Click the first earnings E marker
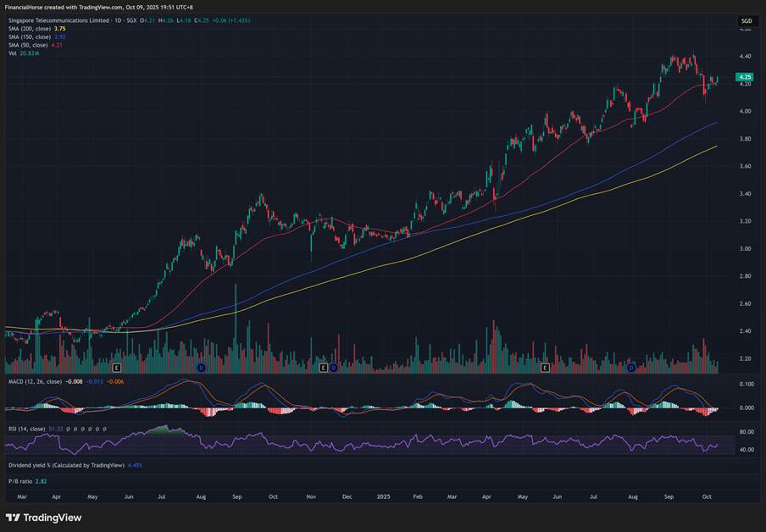Screen dimensions: 766x532 [x=117, y=368]
